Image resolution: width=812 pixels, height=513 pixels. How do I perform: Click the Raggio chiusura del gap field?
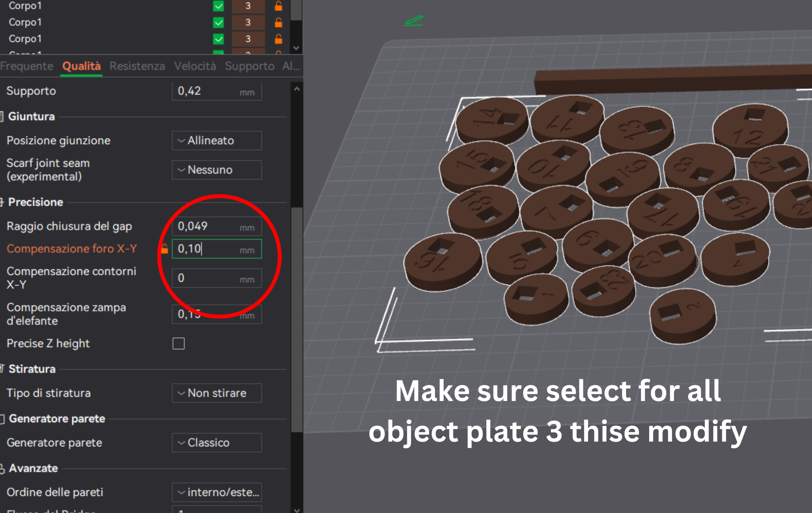(217, 226)
